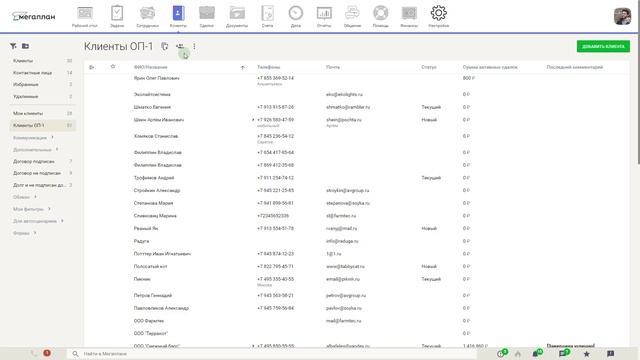Open the three-dot menu beside Клиенты ОП-1
This screenshot has width=640, height=360.
point(194,47)
